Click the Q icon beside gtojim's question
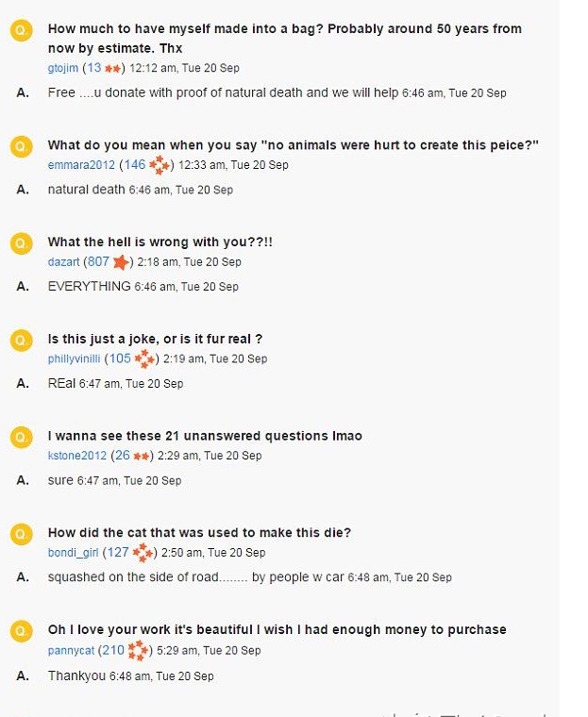 coord(21,31)
